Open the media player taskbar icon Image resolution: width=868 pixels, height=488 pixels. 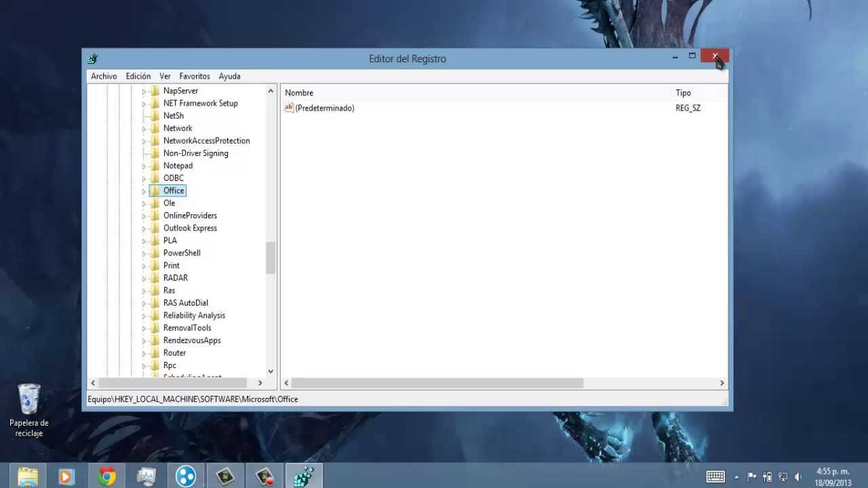66,476
